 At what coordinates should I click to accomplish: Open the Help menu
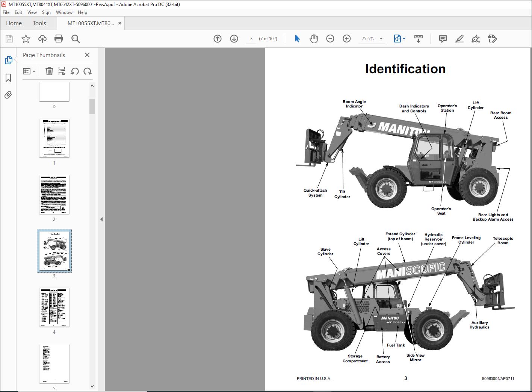[x=82, y=12]
